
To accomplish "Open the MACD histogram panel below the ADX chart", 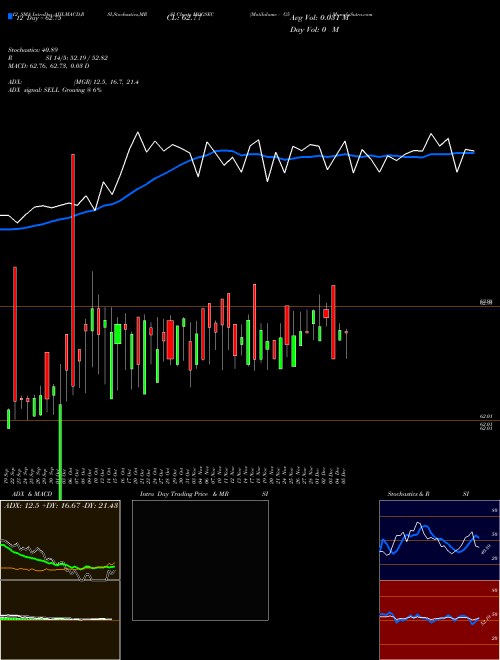I will (x=60, y=620).
